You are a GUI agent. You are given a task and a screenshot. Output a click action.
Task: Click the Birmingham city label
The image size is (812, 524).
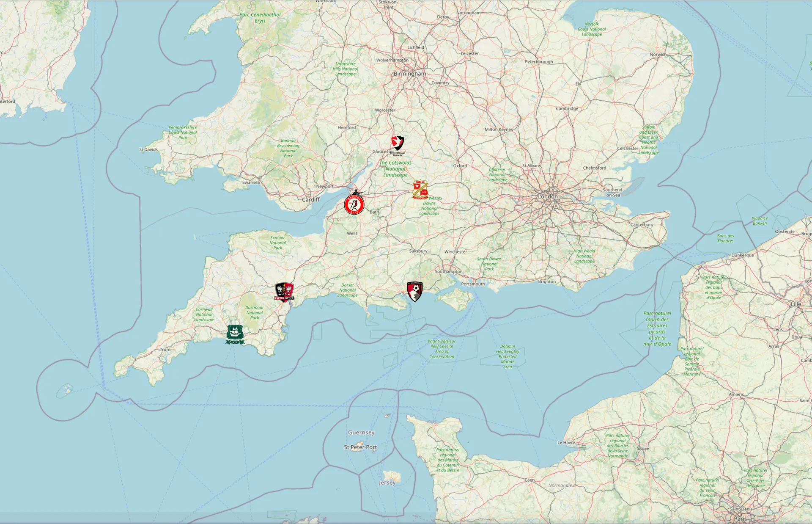(x=410, y=74)
